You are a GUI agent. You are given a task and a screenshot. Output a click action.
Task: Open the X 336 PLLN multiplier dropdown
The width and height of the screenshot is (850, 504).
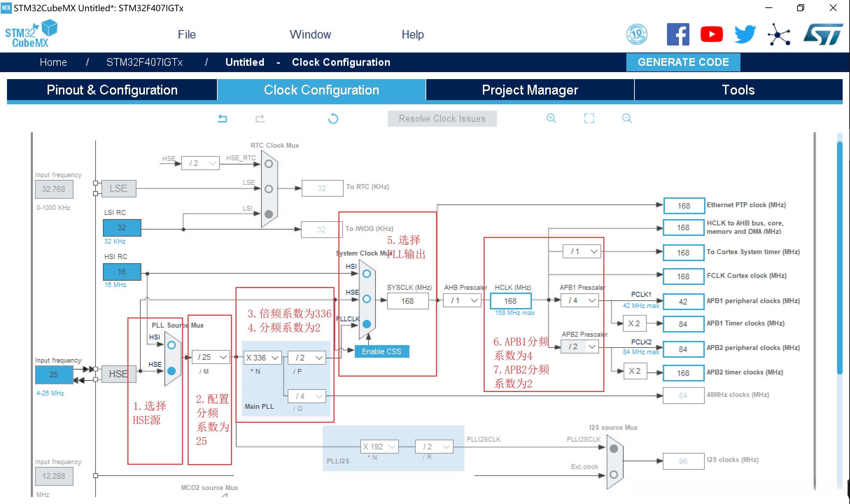[x=262, y=358]
